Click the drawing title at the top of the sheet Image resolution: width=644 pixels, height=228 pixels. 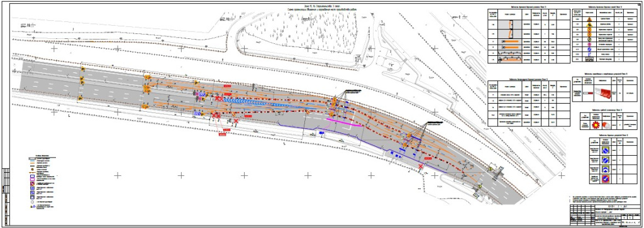coord(321,8)
